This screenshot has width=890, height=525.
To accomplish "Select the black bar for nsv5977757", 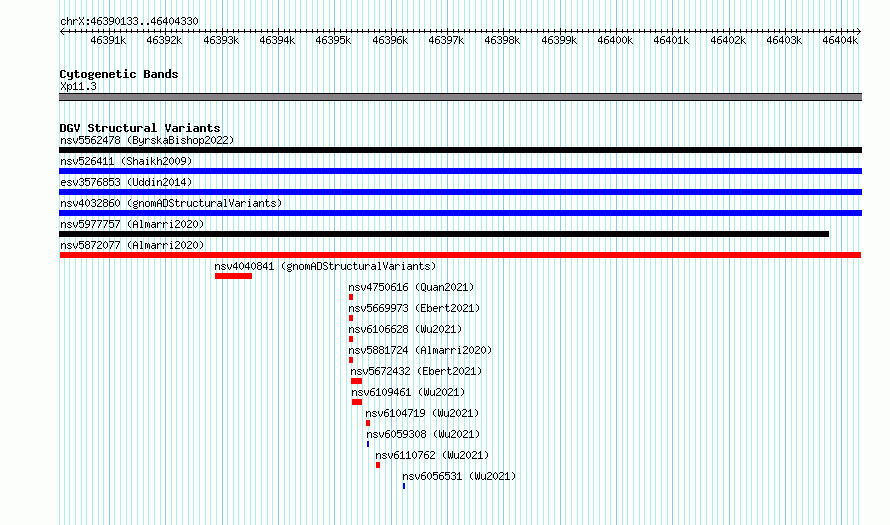I will 444,234.
